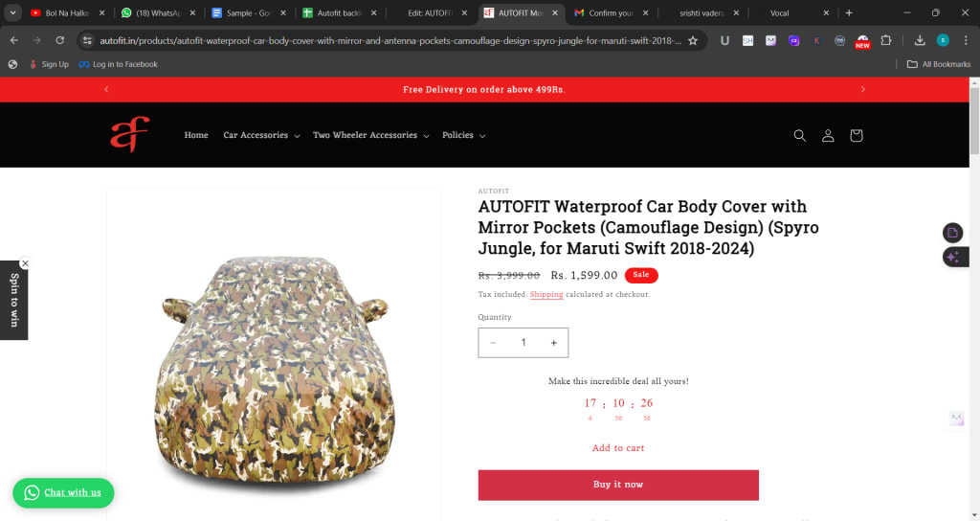Screen dimensions: 980x521
Task: Reload the page
Action: [x=60, y=40]
